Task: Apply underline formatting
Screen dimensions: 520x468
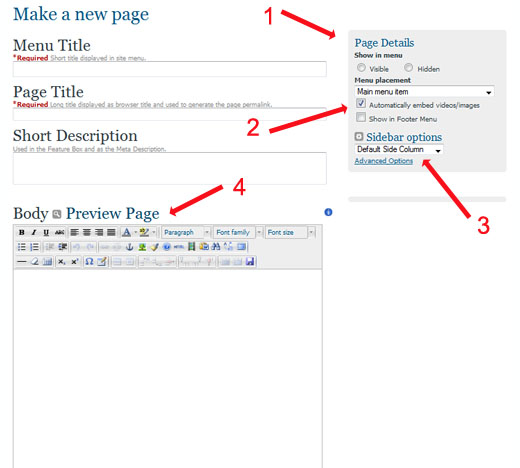Action: pos(46,232)
